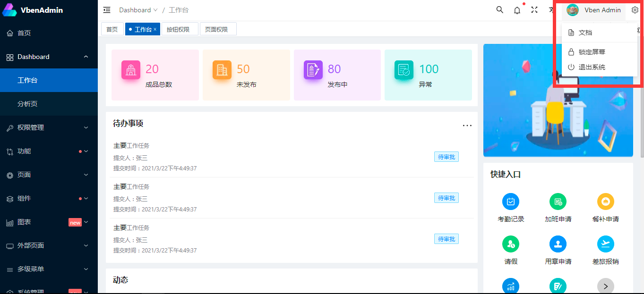The width and height of the screenshot is (644, 294).
Task: Open 考勤记录 shortcut icon
Action: coord(511,202)
